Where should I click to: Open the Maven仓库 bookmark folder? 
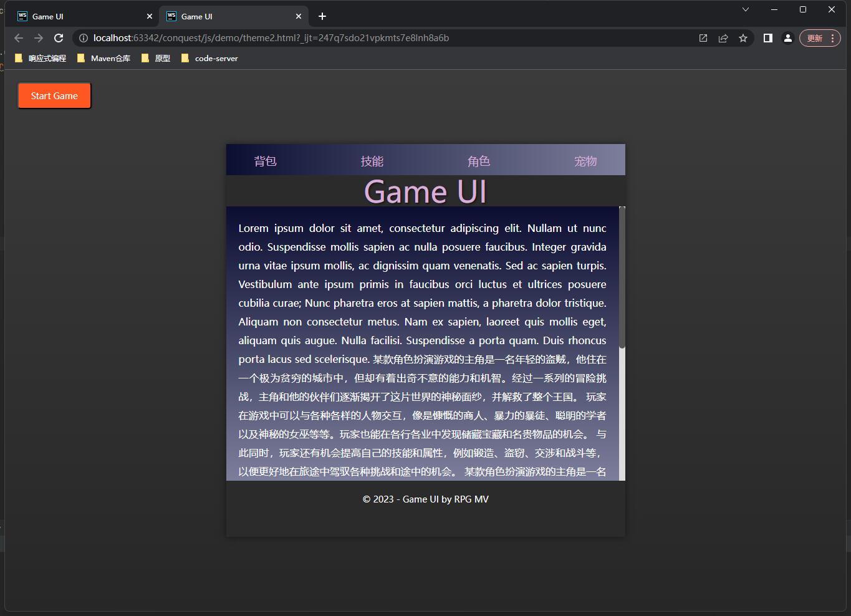tap(103, 58)
